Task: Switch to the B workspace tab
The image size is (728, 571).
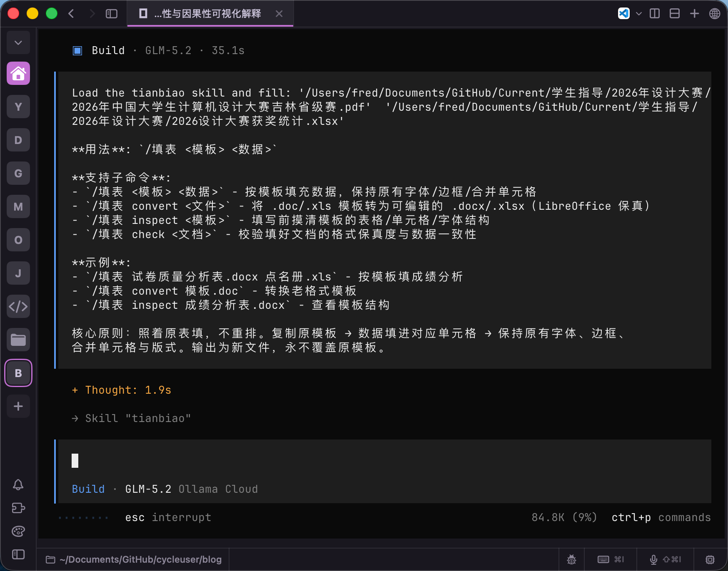Action: 18,373
